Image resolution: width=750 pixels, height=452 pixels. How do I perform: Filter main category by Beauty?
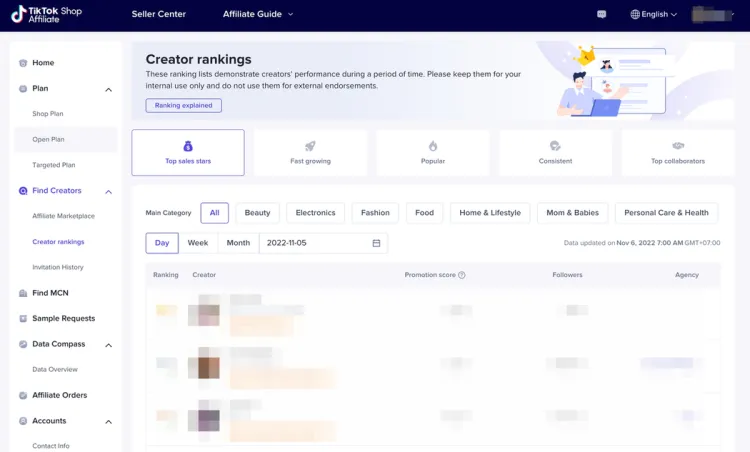coord(257,213)
